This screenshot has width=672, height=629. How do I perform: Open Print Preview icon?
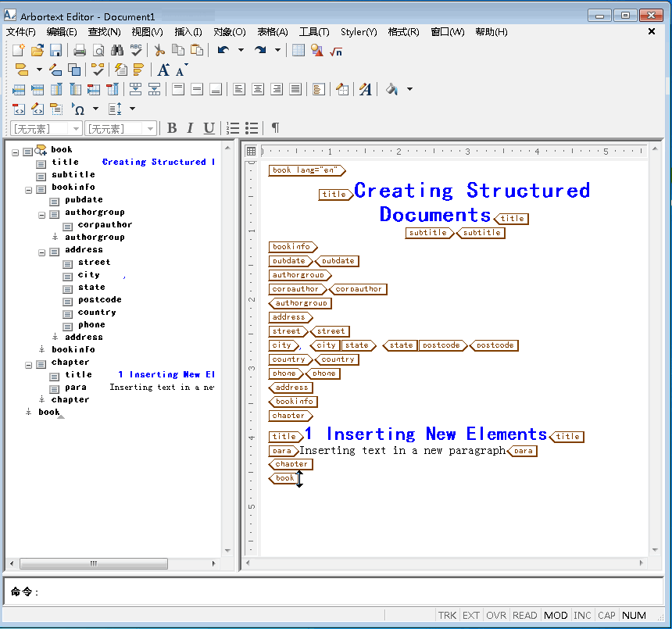pyautogui.click(x=98, y=51)
